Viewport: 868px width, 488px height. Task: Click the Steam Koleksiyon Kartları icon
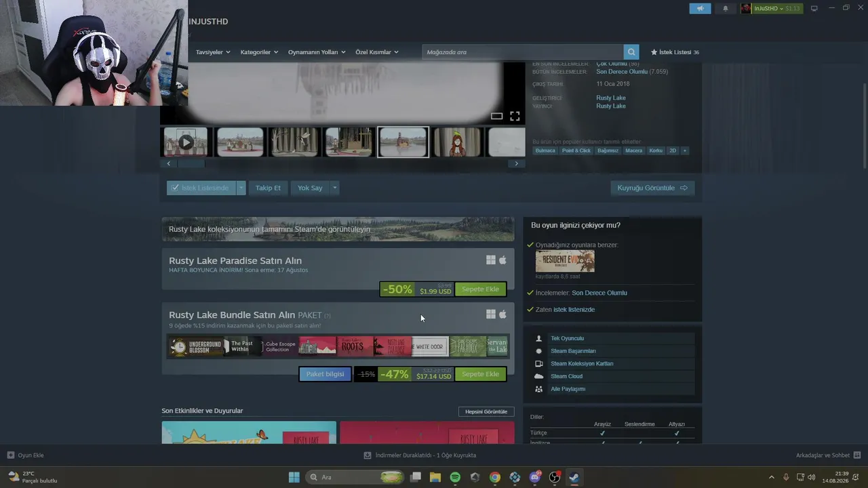click(539, 364)
